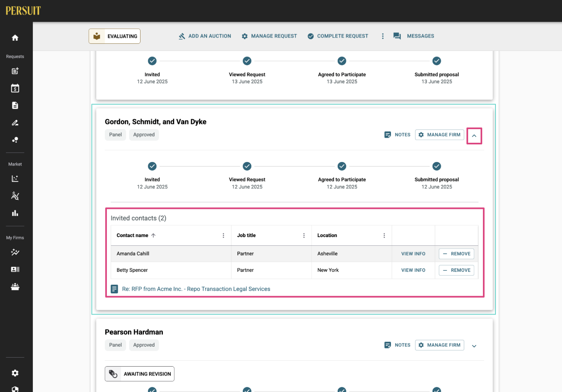
Task: Open the Contact name column menu
Action: pos(223,236)
